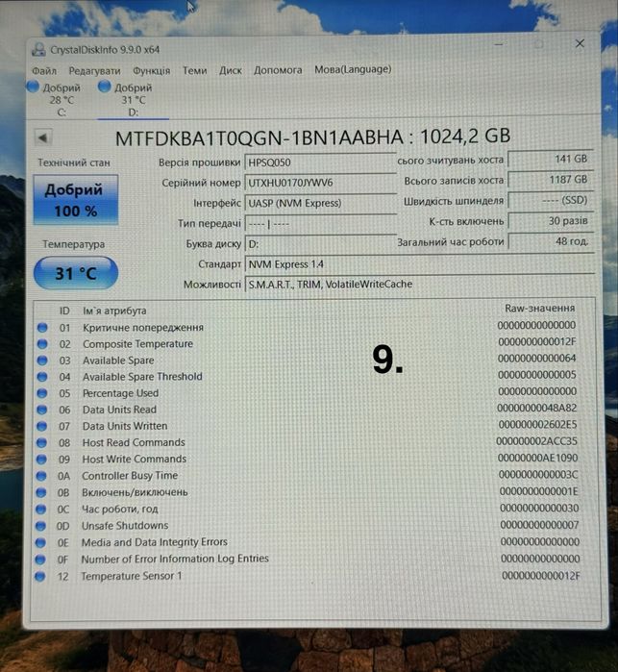Click status icon of Media and Data Integrity Errors
Viewport: 618px width, 672px height.
(x=40, y=542)
